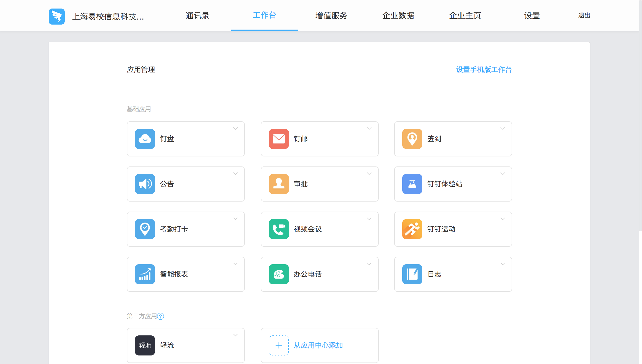Screen dimensions: 642x364
Task: Expand the 智能报表 card dropdown chevron
Action: click(x=235, y=264)
